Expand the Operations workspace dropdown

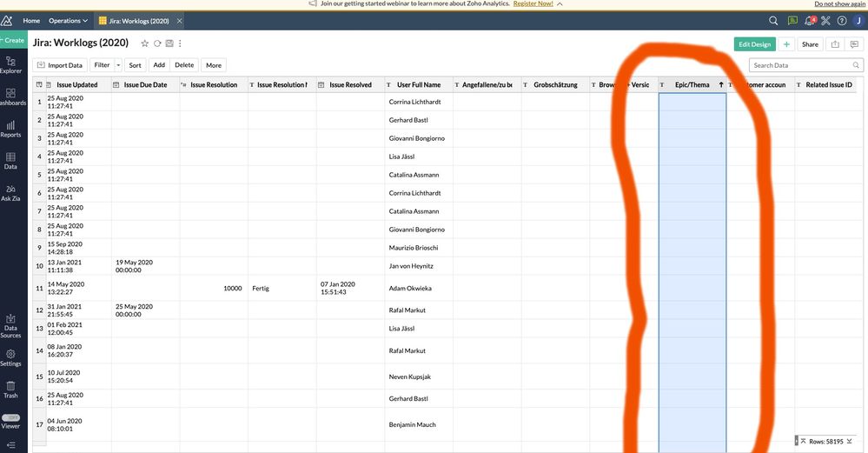click(x=68, y=21)
